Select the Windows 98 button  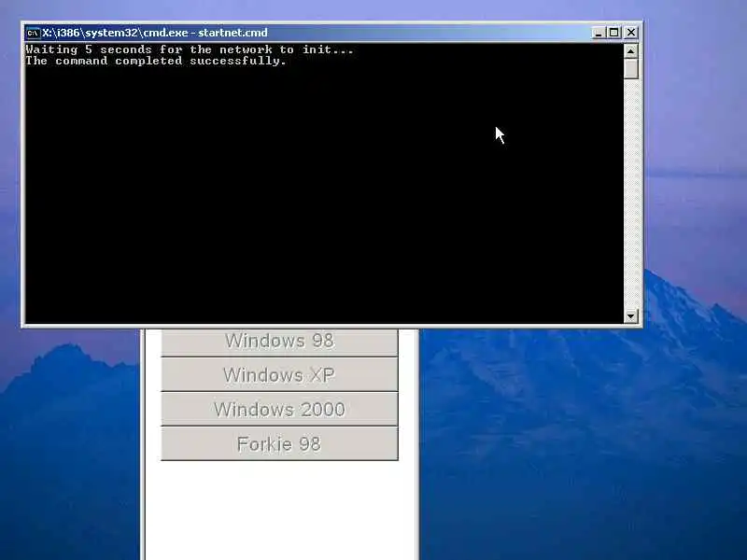click(279, 342)
